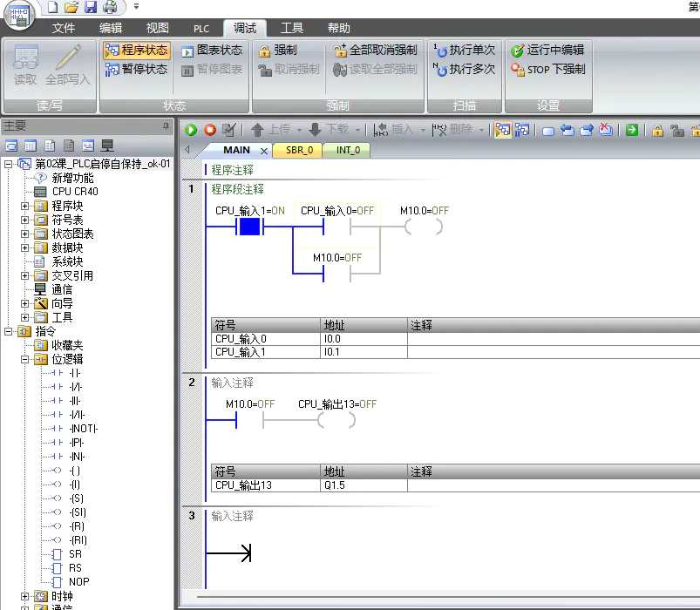The height and width of the screenshot is (610, 700).
Task: Open the 视图 ribbon tab
Action: tap(158, 28)
